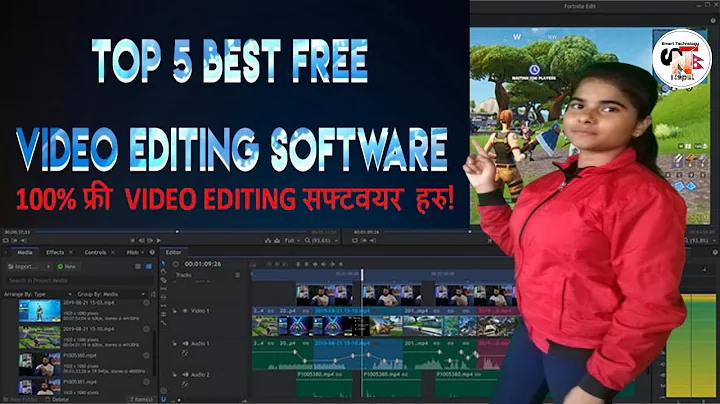Screen dimensions: 720x404
Task: Switch to the Media tab
Action: coord(25,252)
